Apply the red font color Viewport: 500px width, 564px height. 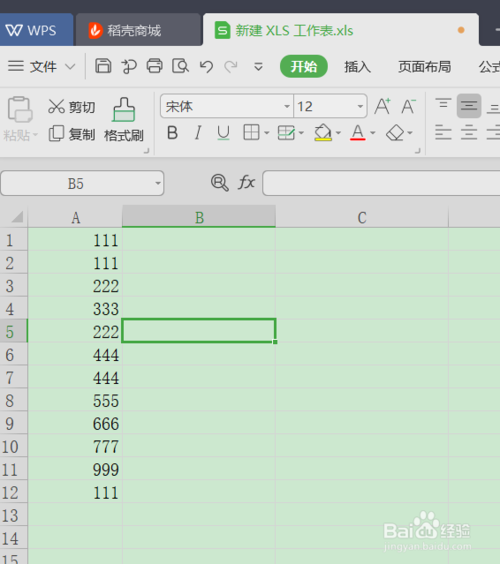coord(358,133)
